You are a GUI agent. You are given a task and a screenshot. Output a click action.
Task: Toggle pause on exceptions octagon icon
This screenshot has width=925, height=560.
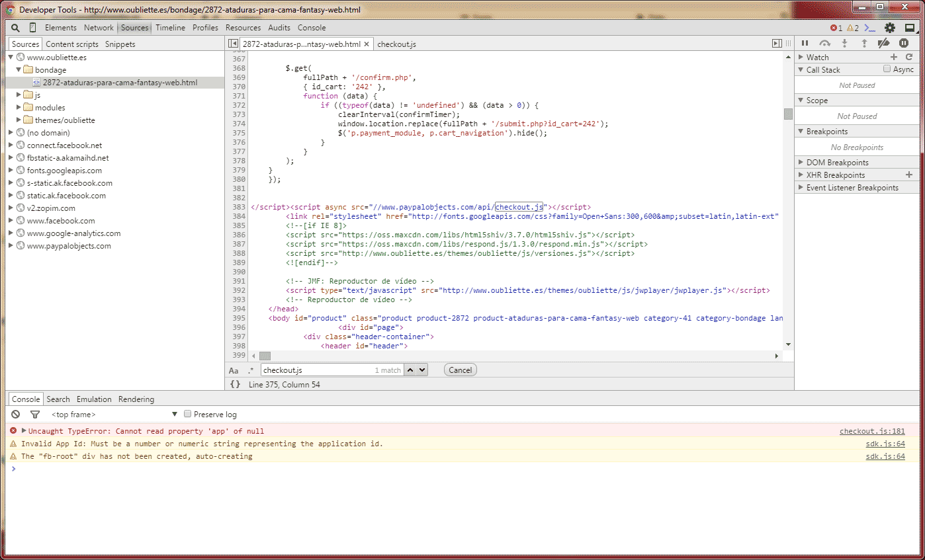pyautogui.click(x=904, y=44)
